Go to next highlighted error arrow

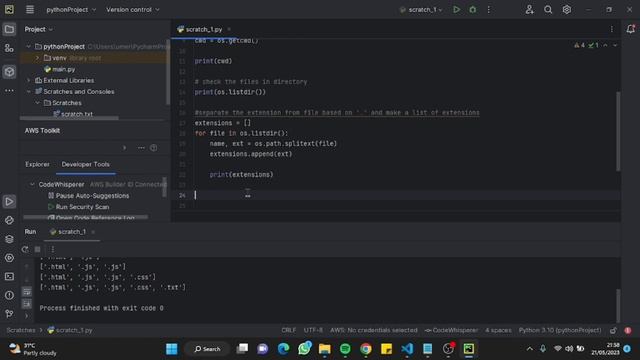[x=615, y=45]
